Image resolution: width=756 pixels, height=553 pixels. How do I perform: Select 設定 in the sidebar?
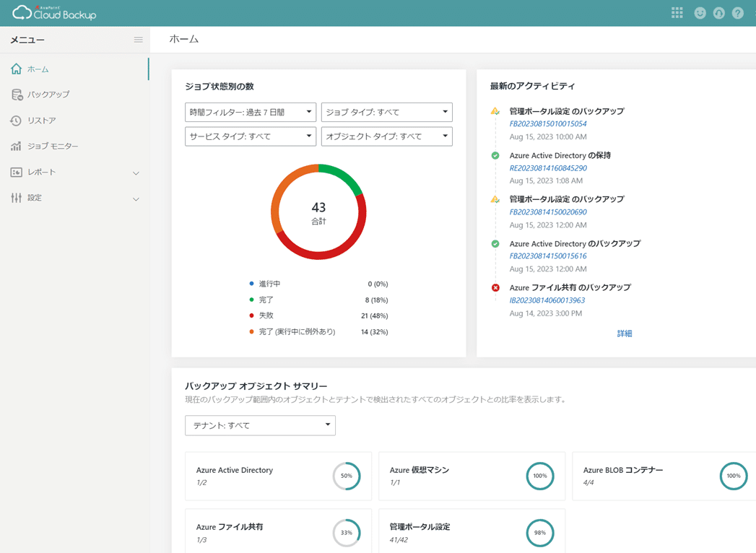(x=74, y=198)
